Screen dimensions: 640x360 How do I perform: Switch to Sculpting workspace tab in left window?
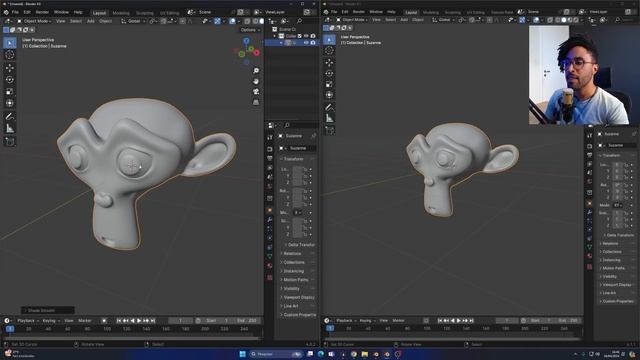(x=144, y=13)
